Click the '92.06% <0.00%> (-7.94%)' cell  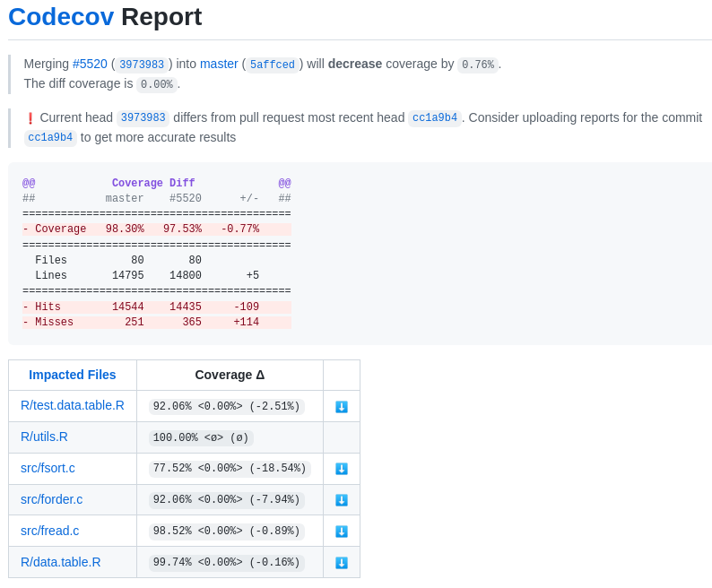click(x=227, y=500)
